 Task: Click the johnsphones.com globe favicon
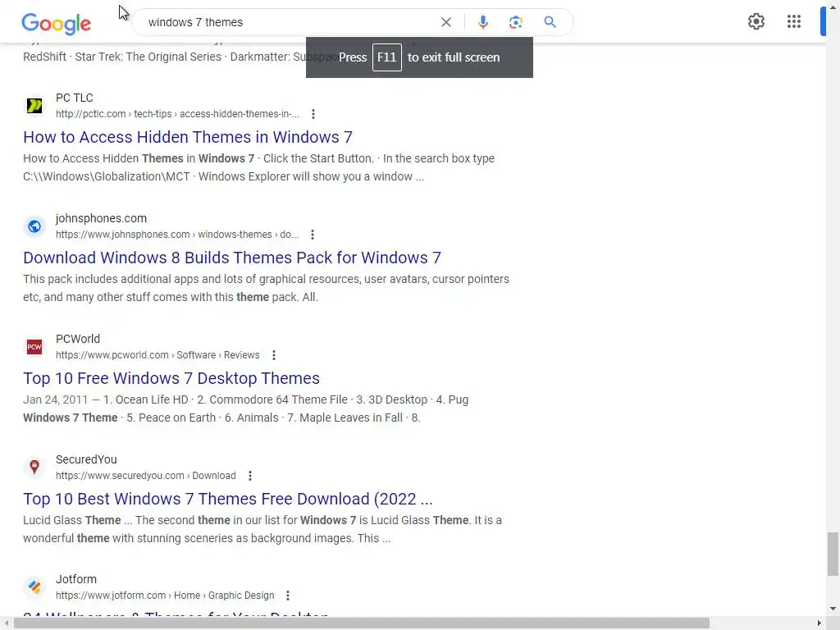coord(34,226)
